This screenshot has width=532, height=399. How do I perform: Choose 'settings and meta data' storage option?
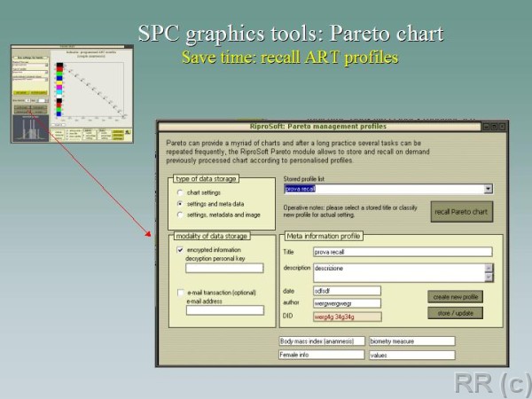tap(180, 203)
